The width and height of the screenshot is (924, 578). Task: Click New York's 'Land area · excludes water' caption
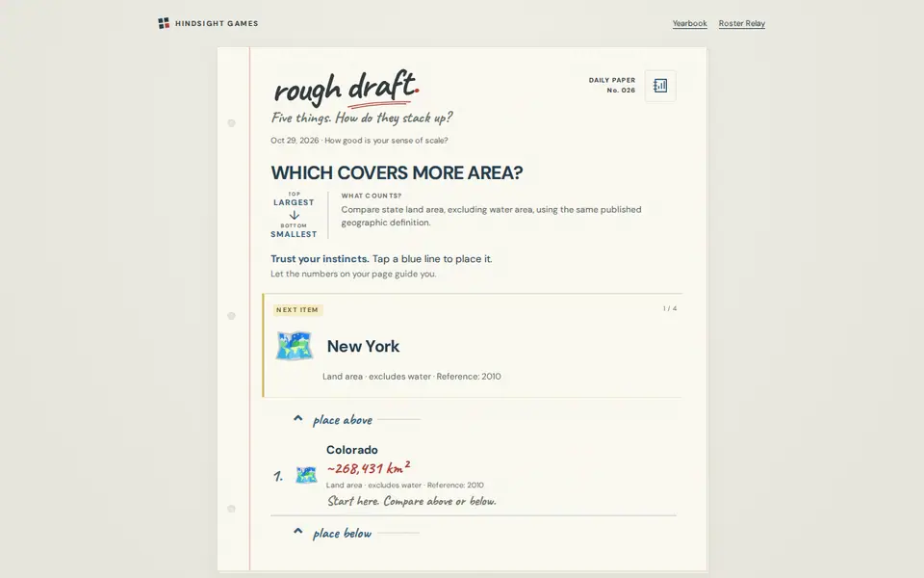point(411,377)
